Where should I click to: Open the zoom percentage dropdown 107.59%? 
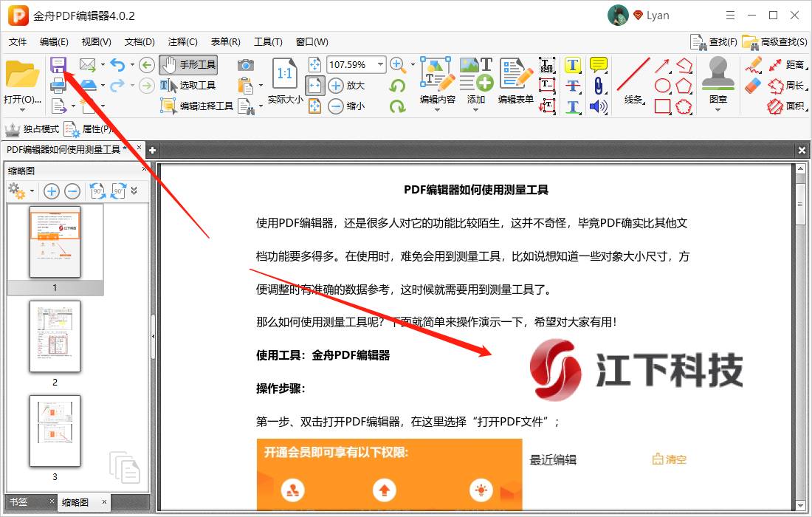(x=381, y=65)
